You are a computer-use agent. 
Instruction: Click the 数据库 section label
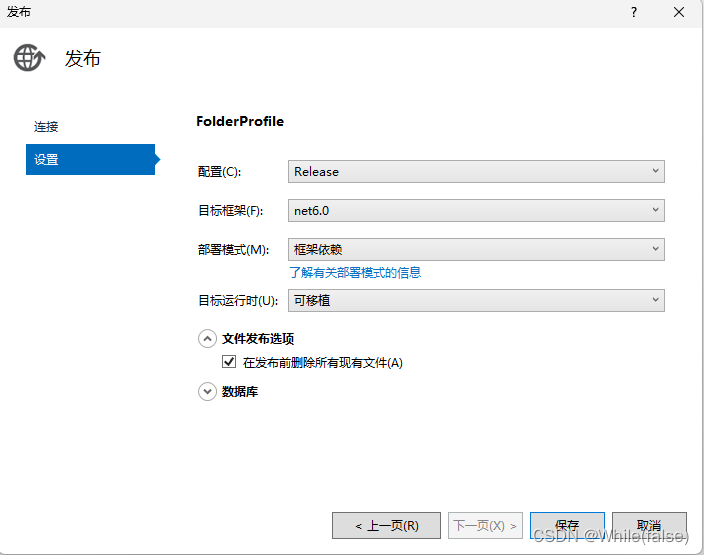point(240,392)
